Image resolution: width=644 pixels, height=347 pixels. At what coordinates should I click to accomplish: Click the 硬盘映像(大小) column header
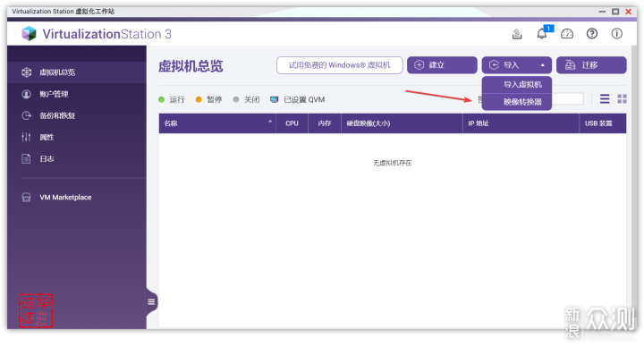click(x=402, y=123)
